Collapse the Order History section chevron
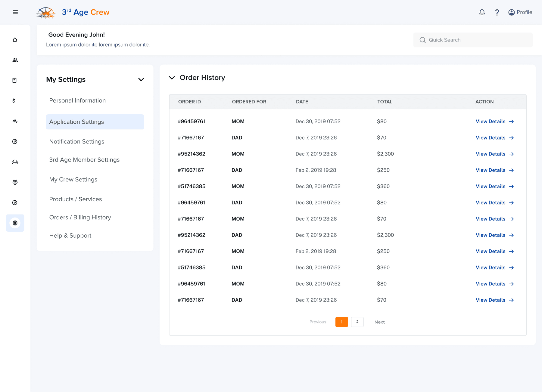Screen dimensions: 542x392 click(x=172, y=78)
